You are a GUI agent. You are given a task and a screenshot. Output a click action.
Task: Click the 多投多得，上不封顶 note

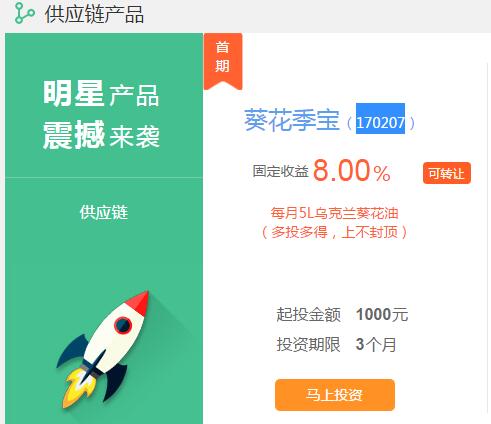pyautogui.click(x=334, y=232)
